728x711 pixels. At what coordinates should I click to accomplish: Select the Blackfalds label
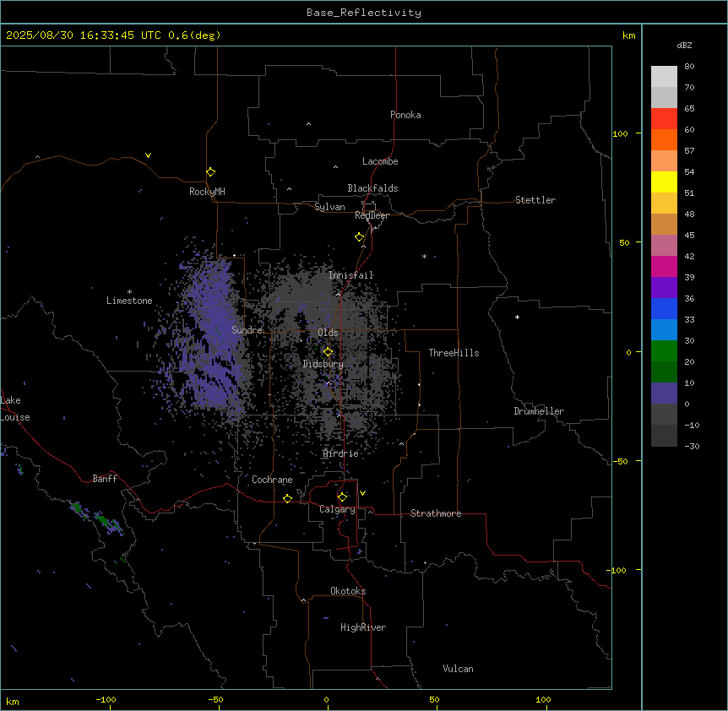[x=372, y=188]
